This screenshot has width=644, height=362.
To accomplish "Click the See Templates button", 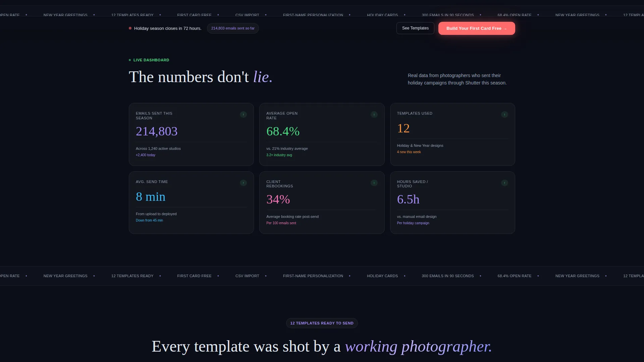I will coord(415,28).
